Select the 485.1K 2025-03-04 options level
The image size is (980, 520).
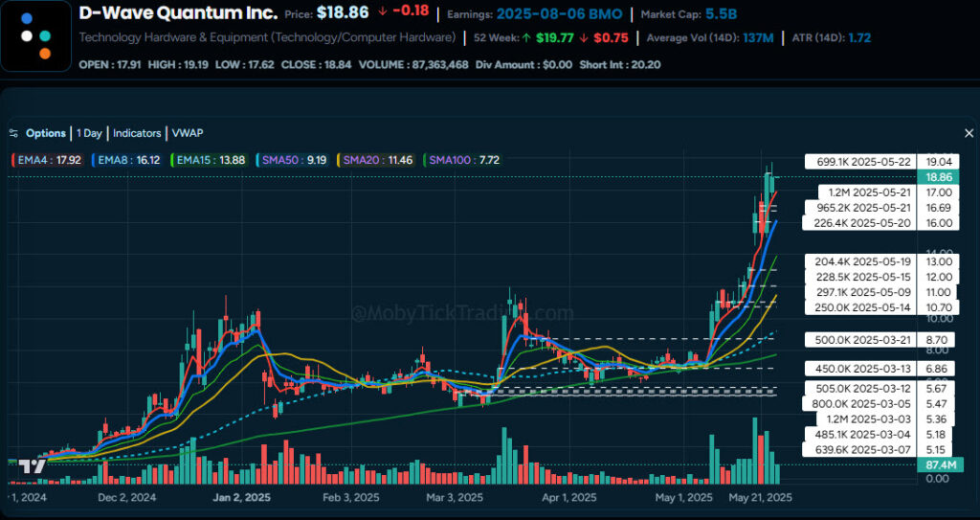pyautogui.click(x=860, y=434)
